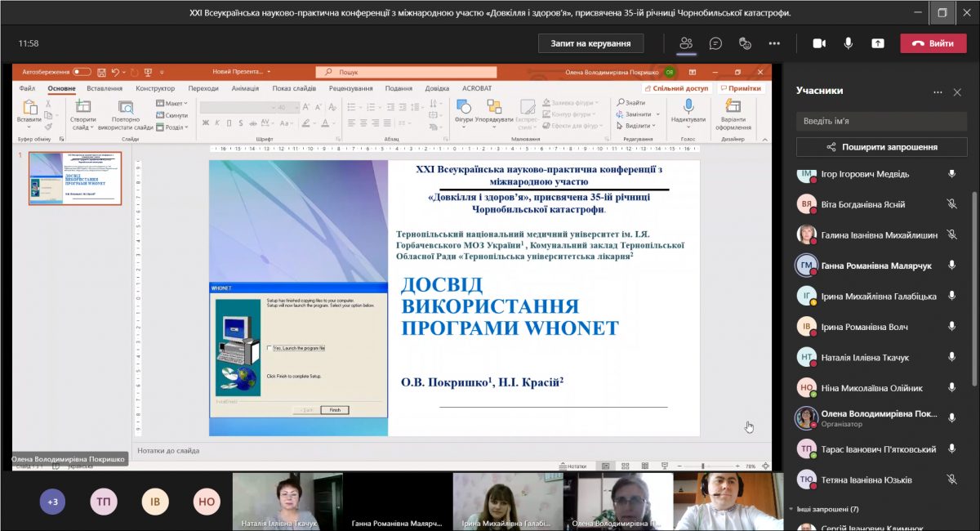Toggle the camera on or off

(819, 43)
